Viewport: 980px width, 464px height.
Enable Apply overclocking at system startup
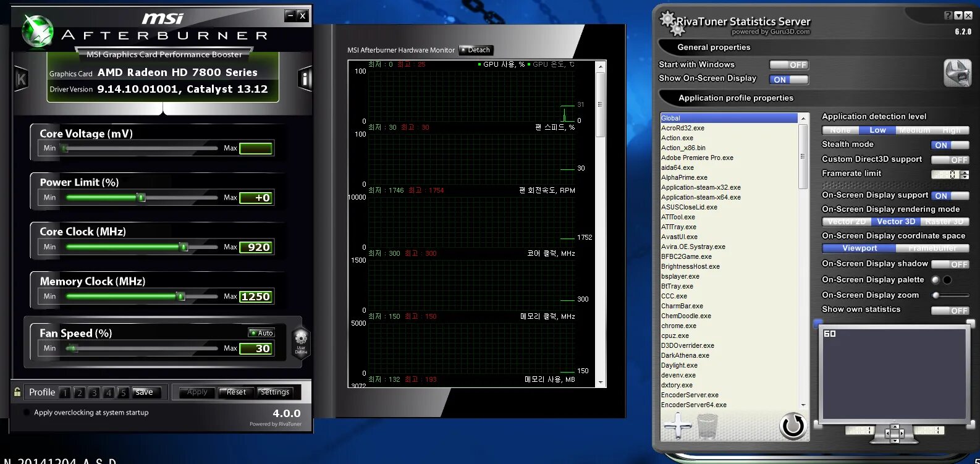coord(26,412)
